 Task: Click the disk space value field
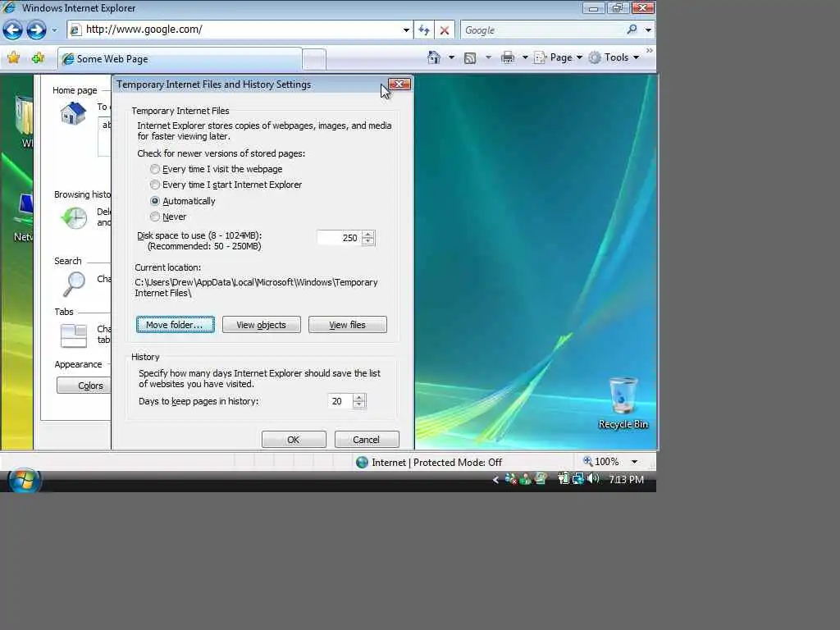339,238
